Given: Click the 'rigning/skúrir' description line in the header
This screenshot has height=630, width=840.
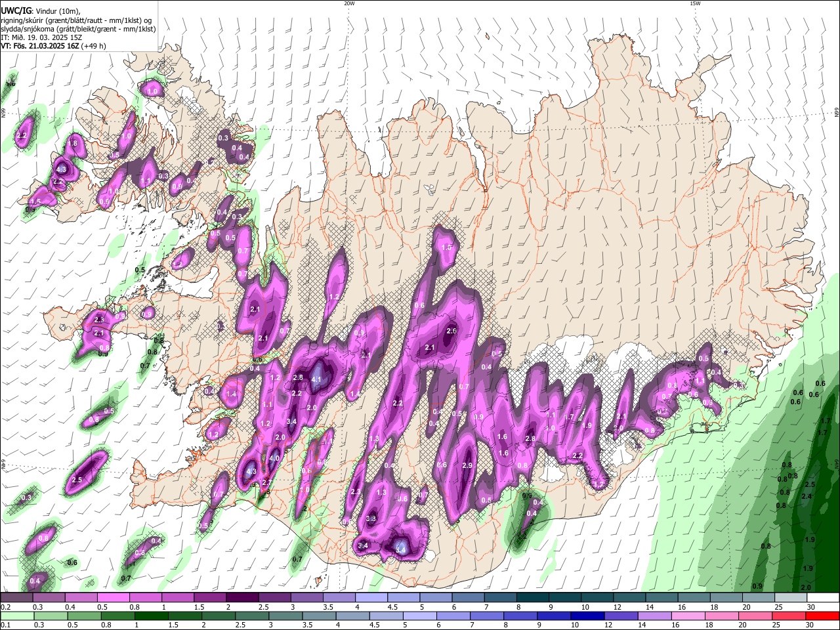Looking at the screenshot, I should (x=75, y=20).
